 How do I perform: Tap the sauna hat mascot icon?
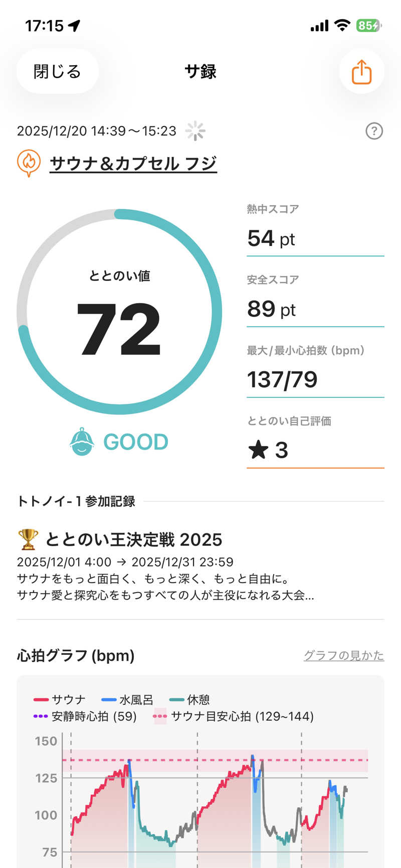click(82, 442)
